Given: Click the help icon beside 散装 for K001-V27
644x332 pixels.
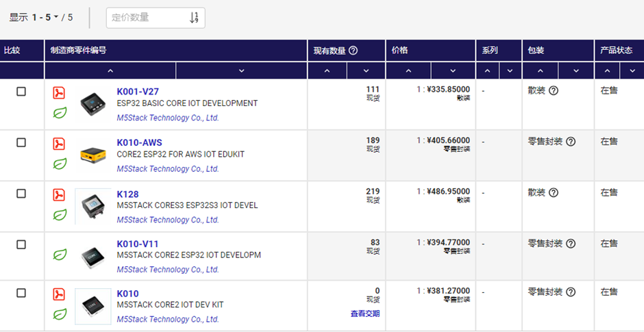Looking at the screenshot, I should click(554, 90).
